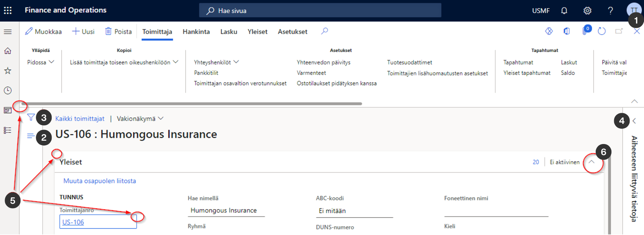
Task: Open Yleiset tapahtumat
Action: point(527,73)
